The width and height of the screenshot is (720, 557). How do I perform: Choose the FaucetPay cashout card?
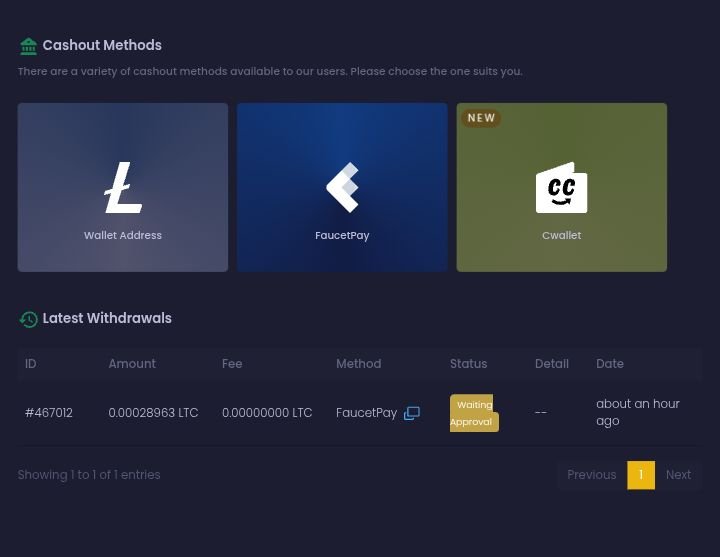342,187
